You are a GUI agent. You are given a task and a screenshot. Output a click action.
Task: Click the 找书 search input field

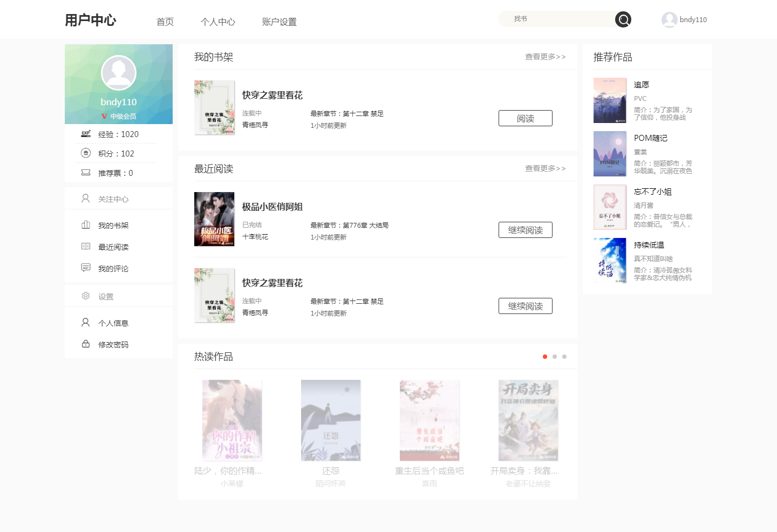pyautogui.click(x=556, y=19)
